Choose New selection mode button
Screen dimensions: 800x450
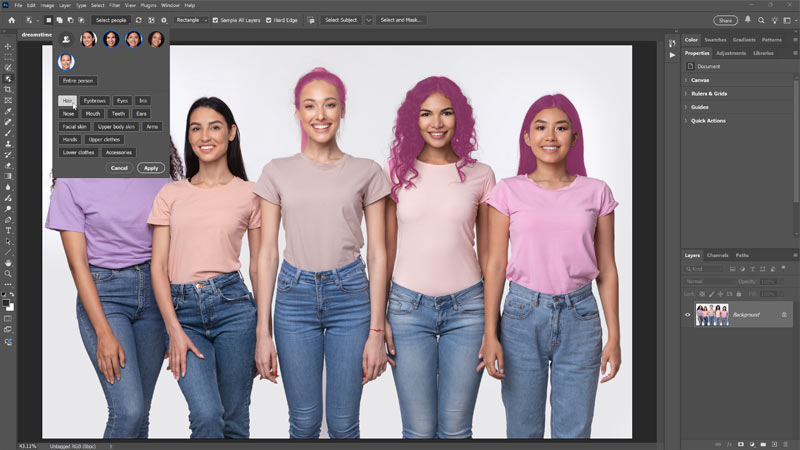(48, 20)
